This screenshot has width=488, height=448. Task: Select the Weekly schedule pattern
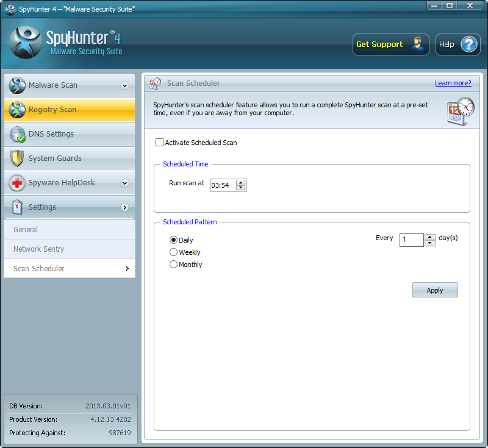click(x=174, y=252)
